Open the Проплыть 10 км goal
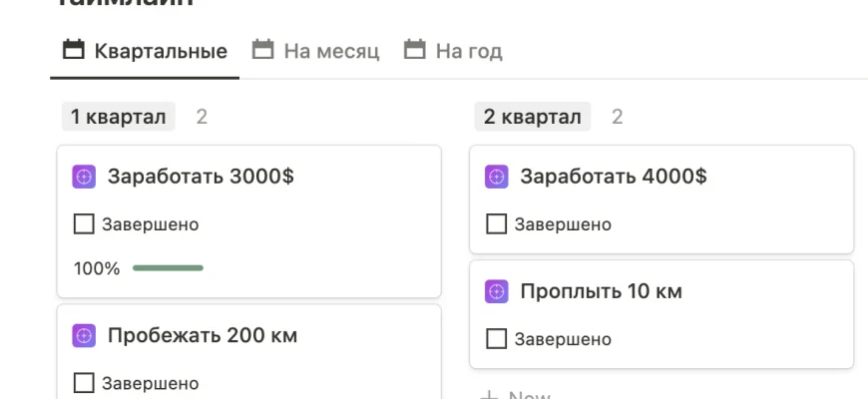 601,291
